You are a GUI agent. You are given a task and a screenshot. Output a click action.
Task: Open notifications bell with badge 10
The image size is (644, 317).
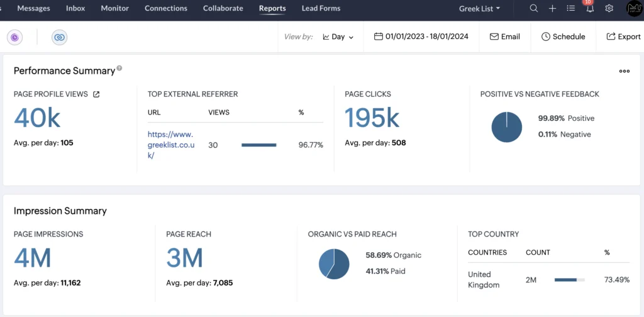[x=590, y=7]
